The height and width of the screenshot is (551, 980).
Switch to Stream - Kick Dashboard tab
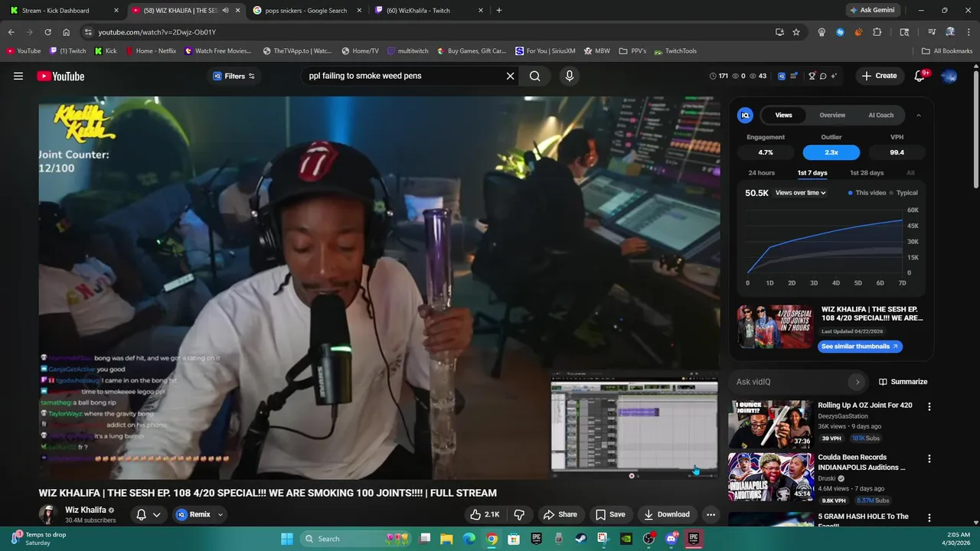pos(62,11)
